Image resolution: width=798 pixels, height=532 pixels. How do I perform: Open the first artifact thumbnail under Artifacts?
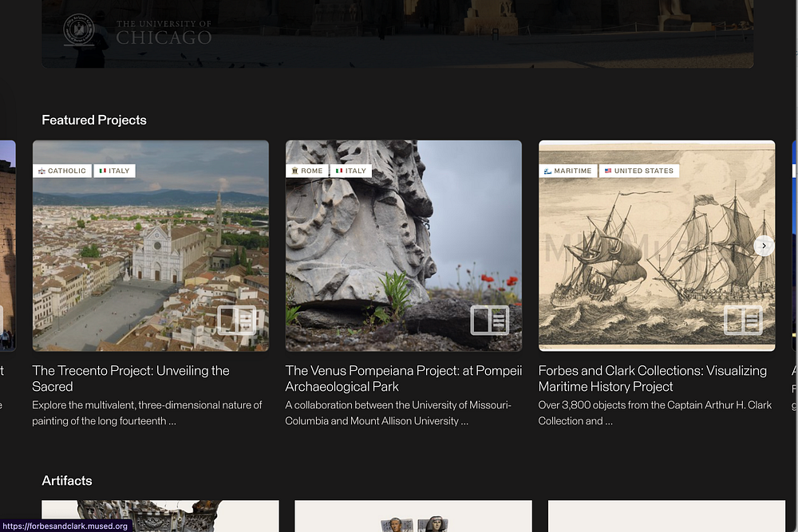point(160,516)
